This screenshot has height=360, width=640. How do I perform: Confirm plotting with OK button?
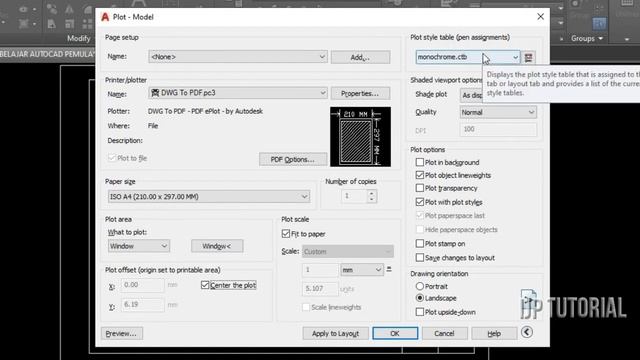point(395,333)
